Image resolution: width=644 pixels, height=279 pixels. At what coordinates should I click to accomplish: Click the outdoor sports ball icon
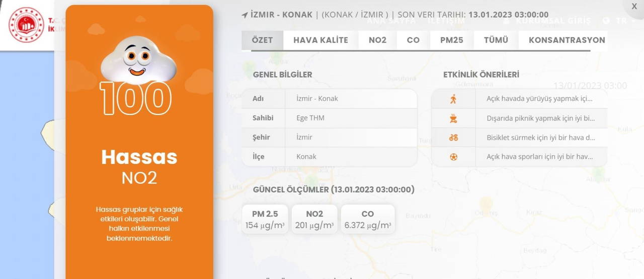pos(453,157)
